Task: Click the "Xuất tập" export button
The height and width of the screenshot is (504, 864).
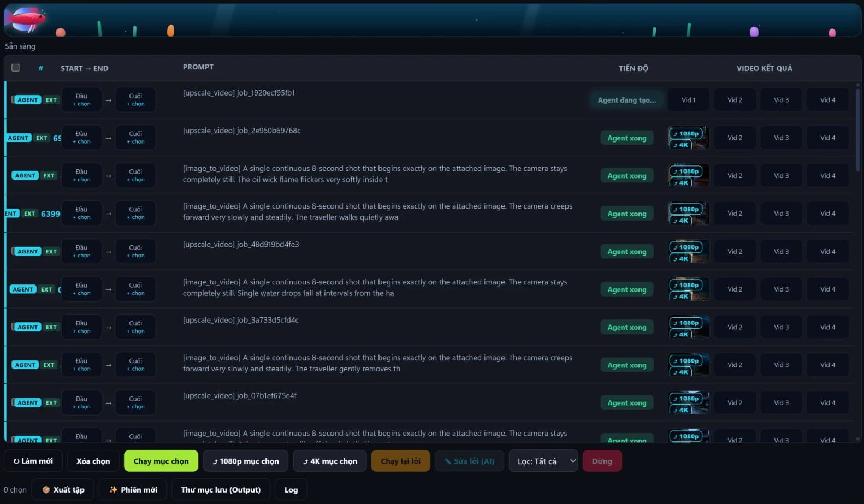Action: (x=63, y=490)
